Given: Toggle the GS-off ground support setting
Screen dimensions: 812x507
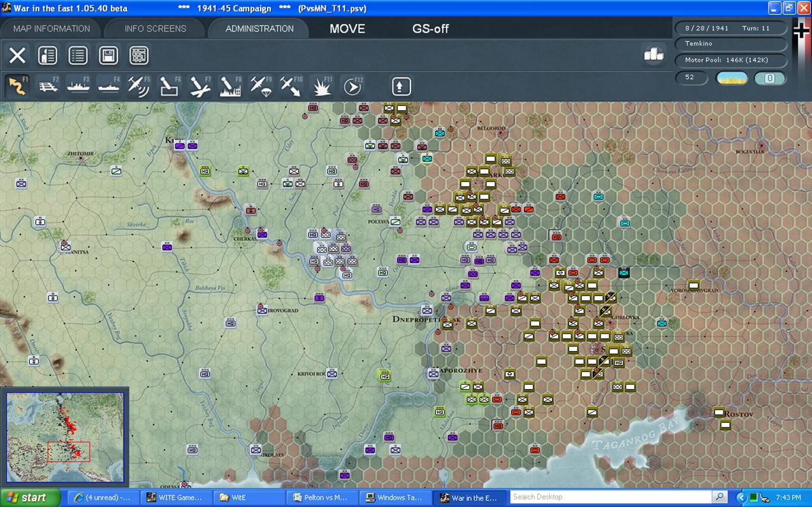Looking at the screenshot, I should click(431, 29).
